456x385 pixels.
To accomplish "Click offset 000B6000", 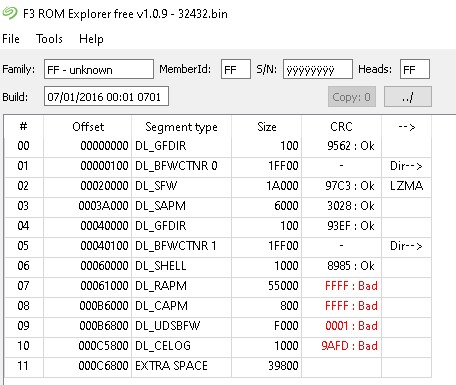I will click(104, 306).
